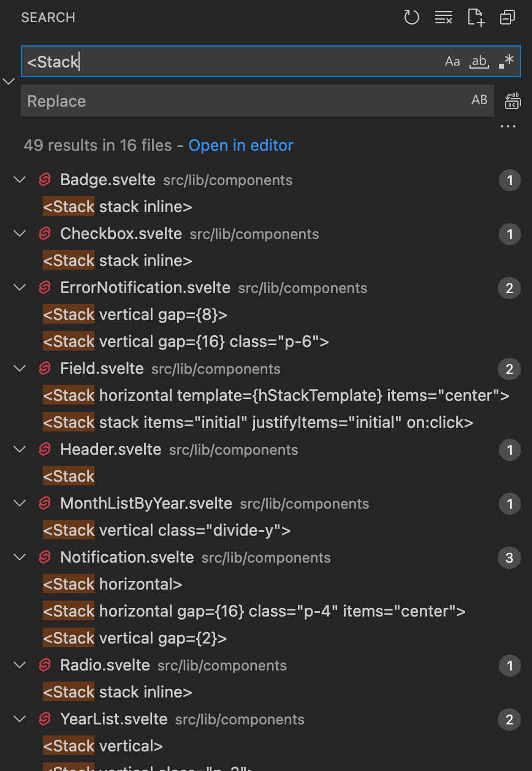Toggle whole word matching
This screenshot has height=771, width=532.
pos(479,61)
